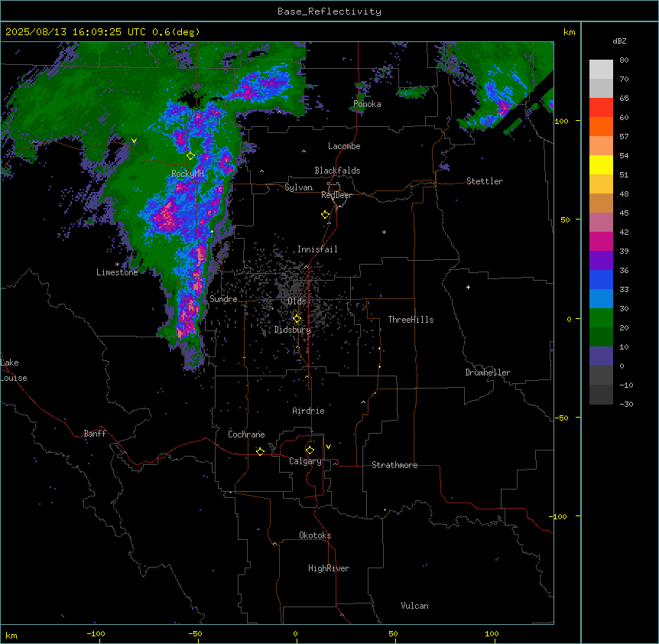Click the white asterisk above Limestone label
The image size is (659, 644).
click(x=117, y=265)
